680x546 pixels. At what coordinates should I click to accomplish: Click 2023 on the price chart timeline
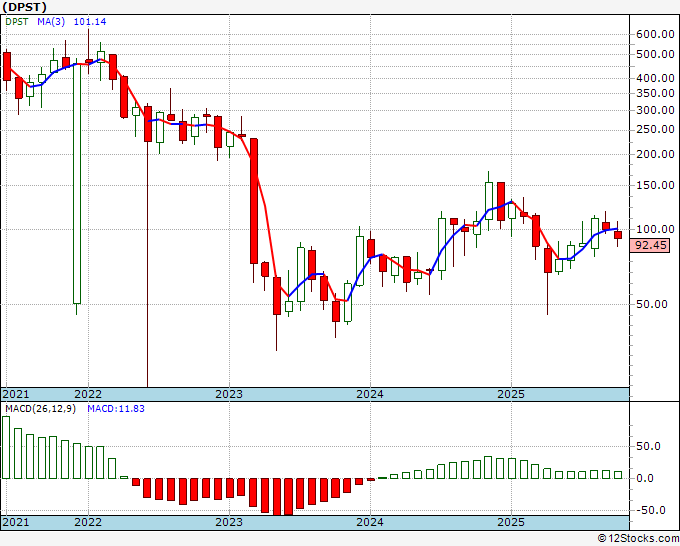tap(229, 394)
